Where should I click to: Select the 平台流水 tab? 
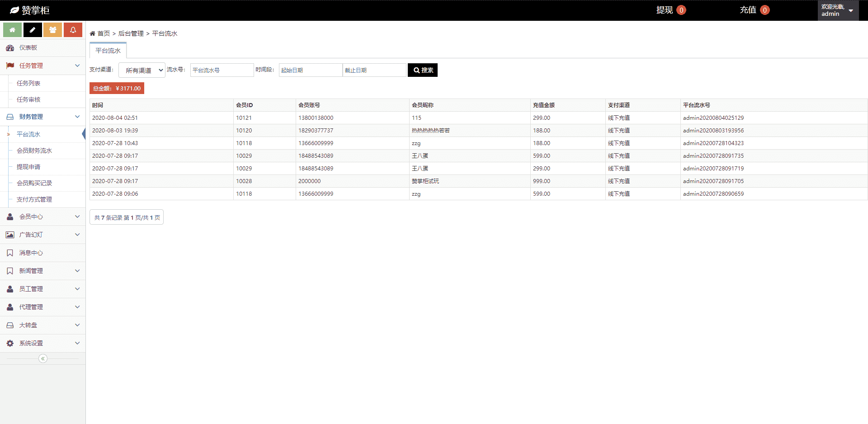click(108, 51)
